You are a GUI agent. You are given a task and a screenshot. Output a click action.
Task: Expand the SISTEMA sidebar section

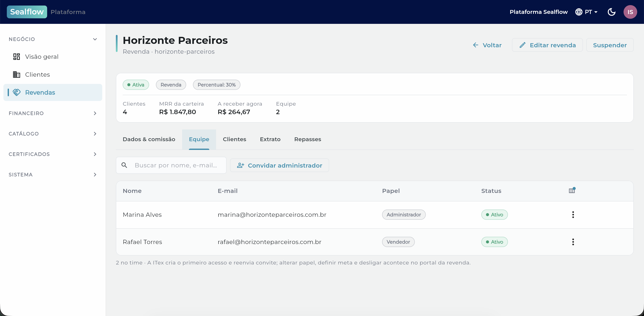coord(95,174)
